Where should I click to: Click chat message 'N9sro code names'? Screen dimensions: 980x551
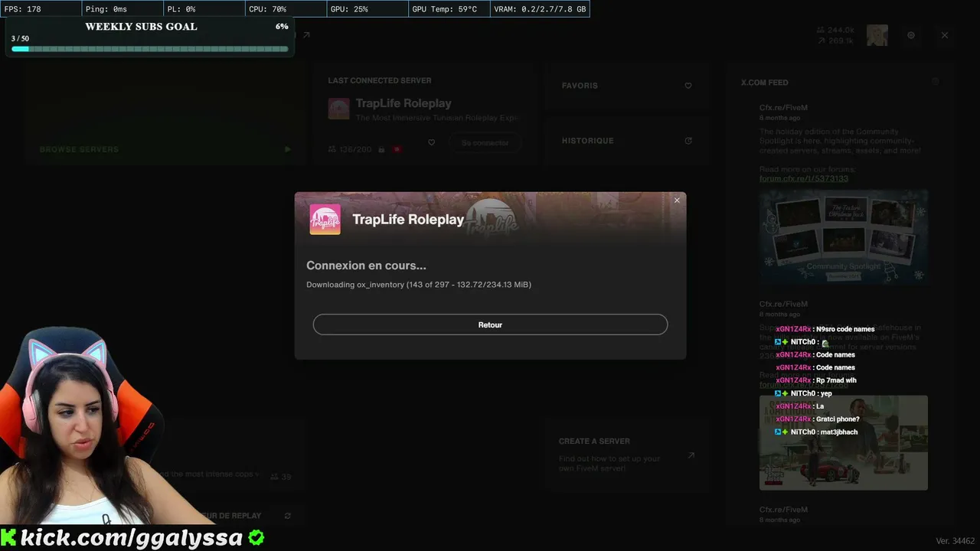tap(845, 329)
